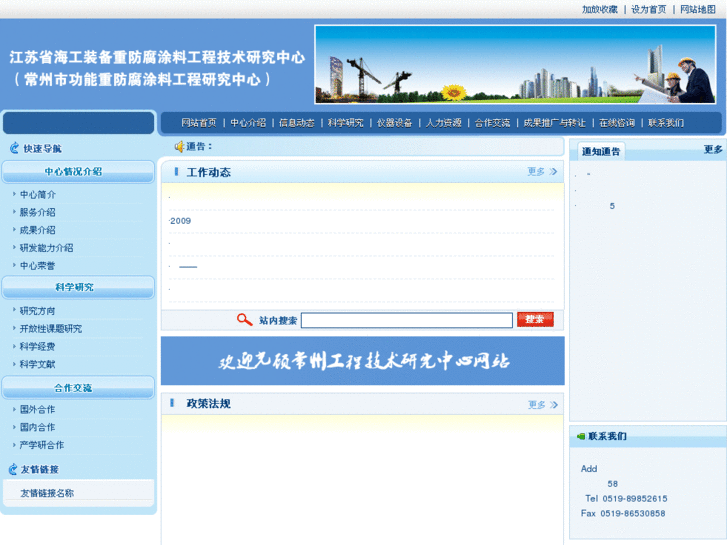727x545 pixels.
Task: Open the 中心介绍 navigation item
Action: pyautogui.click(x=248, y=123)
